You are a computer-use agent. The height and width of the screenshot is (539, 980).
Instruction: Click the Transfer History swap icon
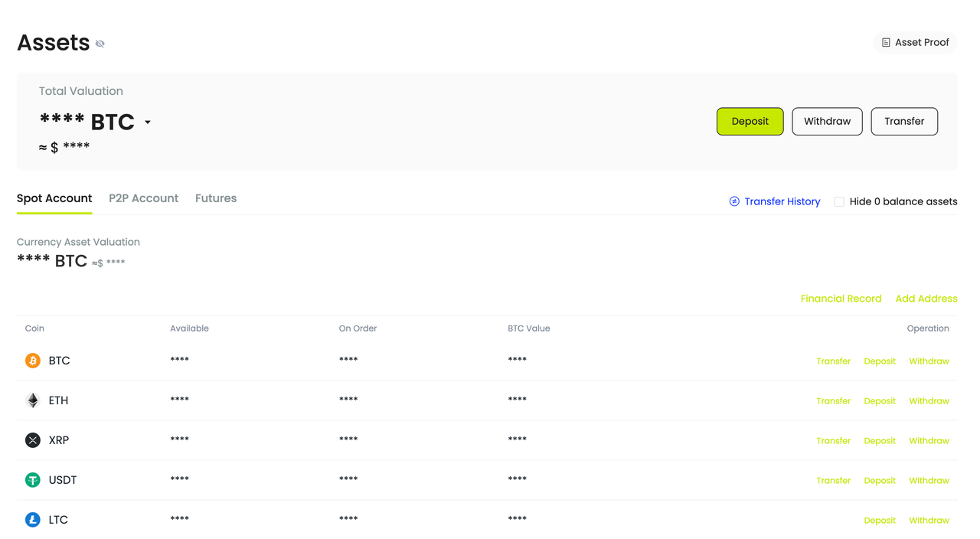[734, 201]
